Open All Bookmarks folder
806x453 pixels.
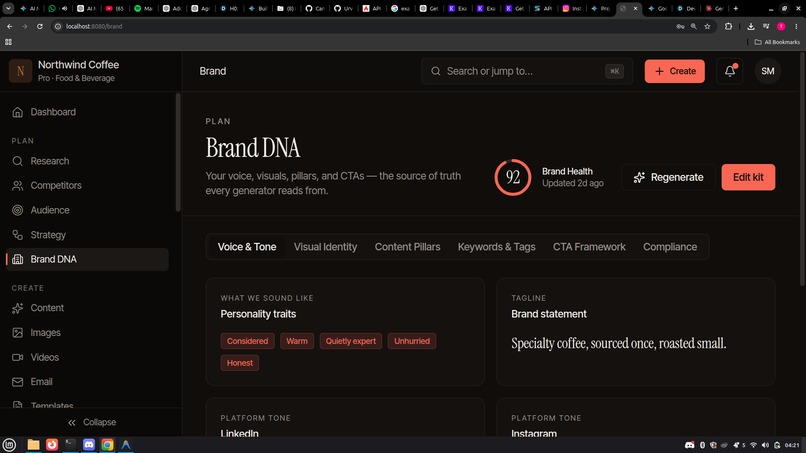coord(777,42)
